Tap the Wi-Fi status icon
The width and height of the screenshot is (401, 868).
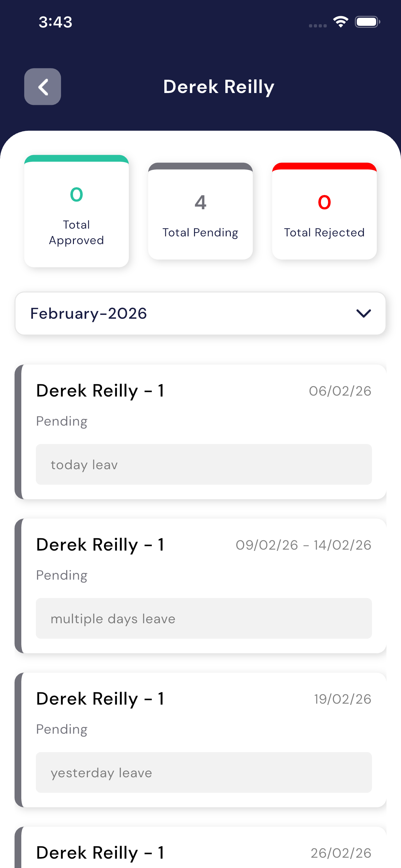340,22
